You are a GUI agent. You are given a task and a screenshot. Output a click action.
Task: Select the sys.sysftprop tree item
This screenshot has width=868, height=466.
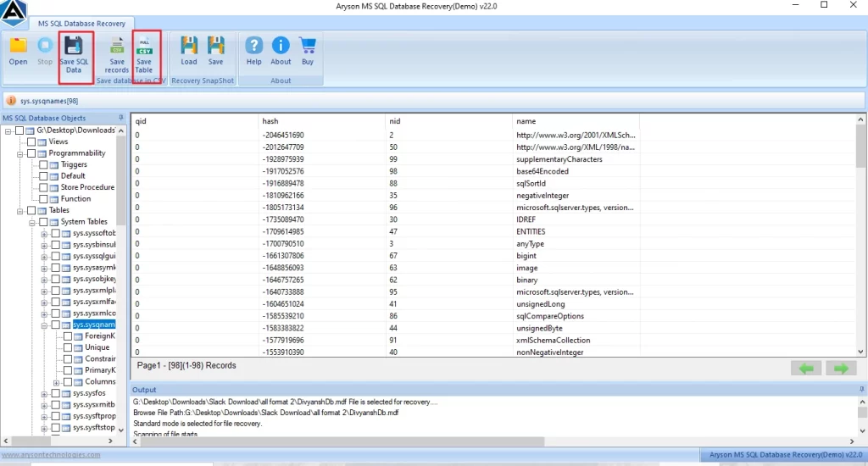coord(95,416)
